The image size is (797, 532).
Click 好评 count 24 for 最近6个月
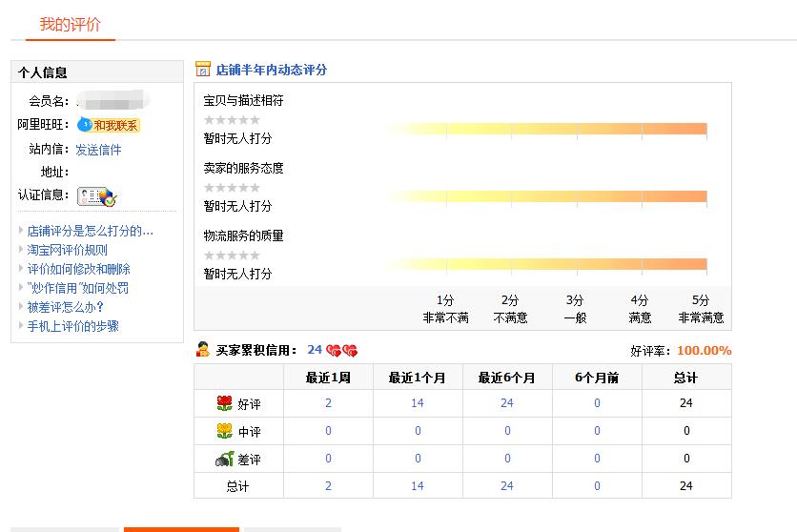tap(507, 403)
